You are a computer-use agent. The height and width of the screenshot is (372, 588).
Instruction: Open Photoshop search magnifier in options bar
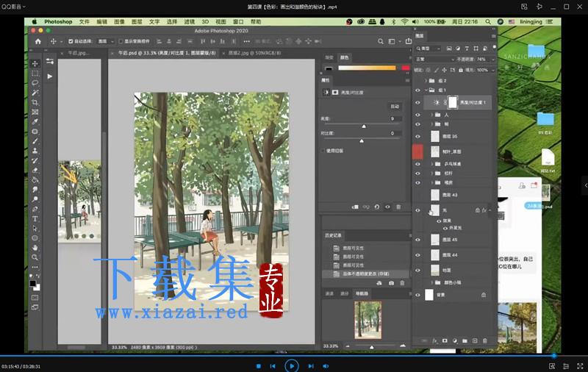click(381, 41)
